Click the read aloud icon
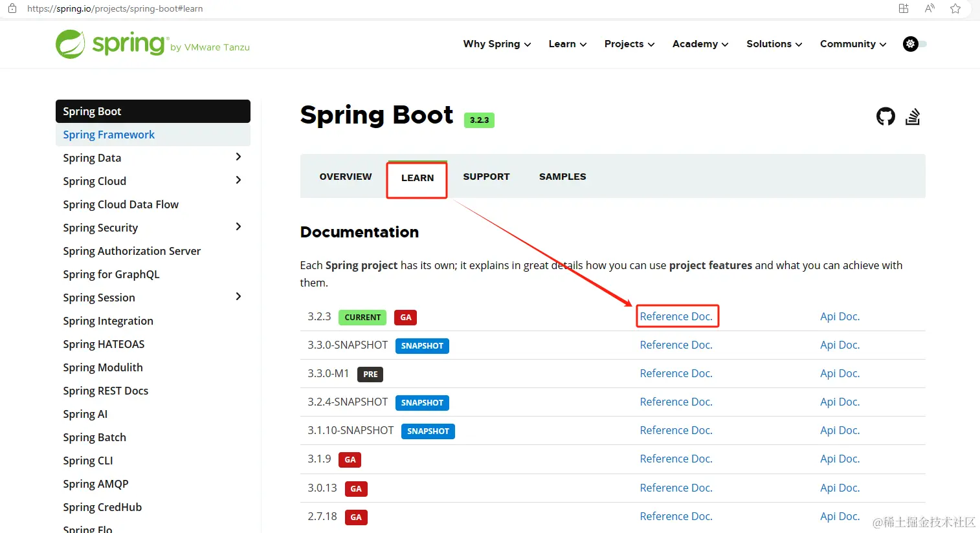 930,8
